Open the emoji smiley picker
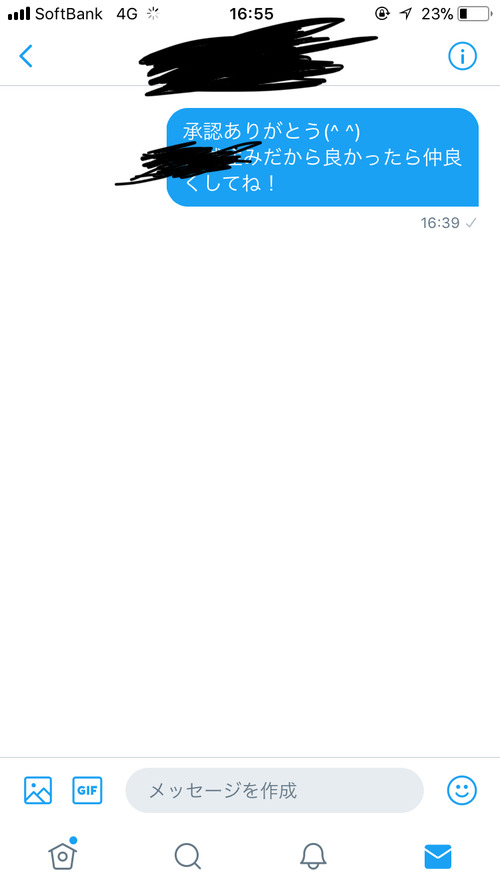The height and width of the screenshot is (889, 500). coord(462,790)
